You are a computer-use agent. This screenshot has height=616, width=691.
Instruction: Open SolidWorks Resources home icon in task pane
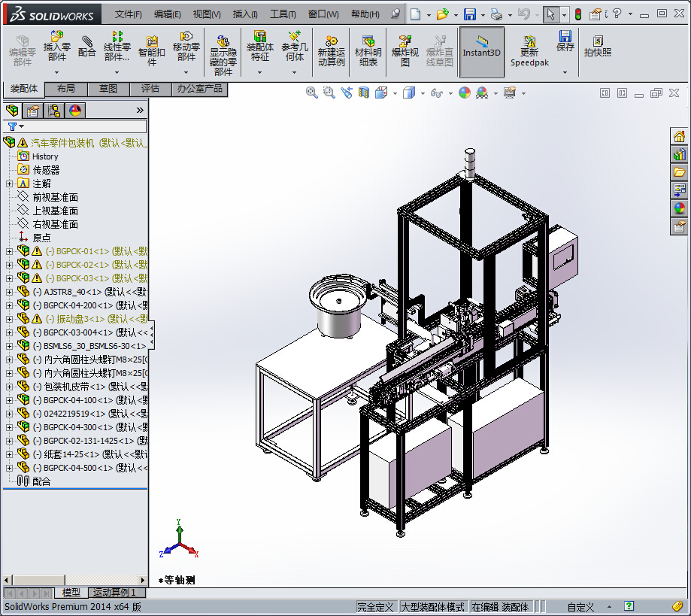[679, 136]
